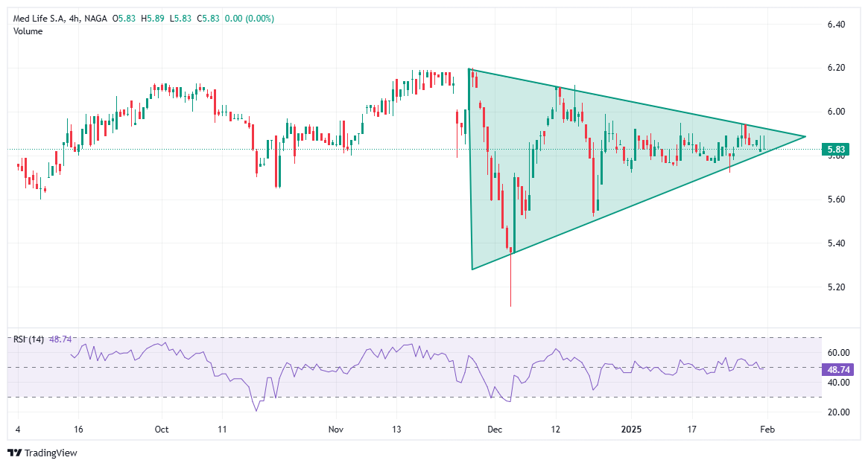Select the RSI (14) indicator label
The width and height of the screenshot is (868, 466).
[x=29, y=339]
